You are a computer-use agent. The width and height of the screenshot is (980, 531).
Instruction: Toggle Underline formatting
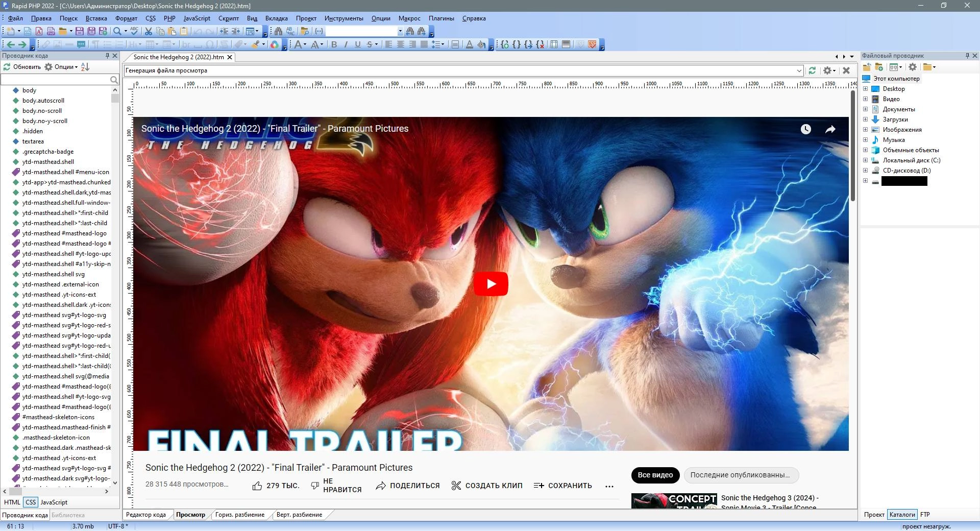(x=357, y=44)
